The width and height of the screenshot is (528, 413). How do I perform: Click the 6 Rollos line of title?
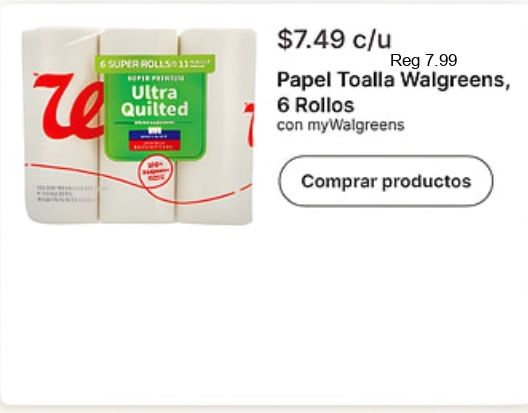(316, 105)
